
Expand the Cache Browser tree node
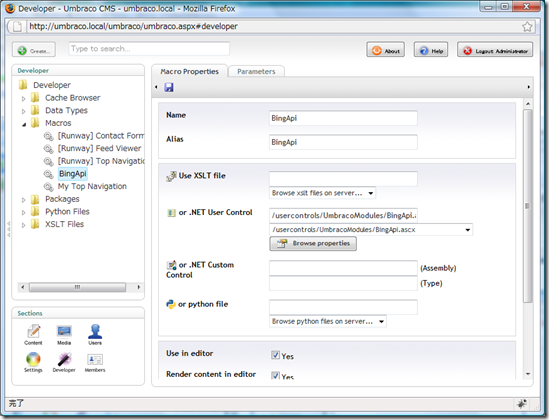[23, 99]
